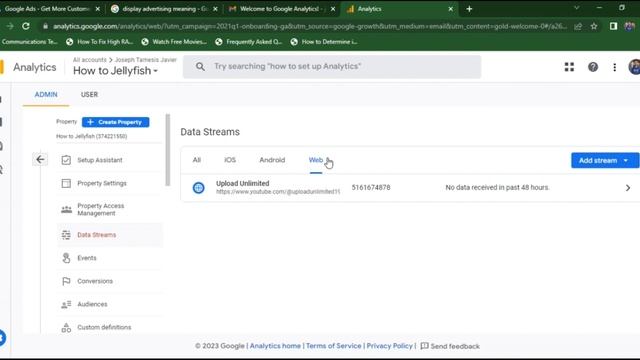
Task: Open Privacy Policy footer link
Action: (389, 346)
